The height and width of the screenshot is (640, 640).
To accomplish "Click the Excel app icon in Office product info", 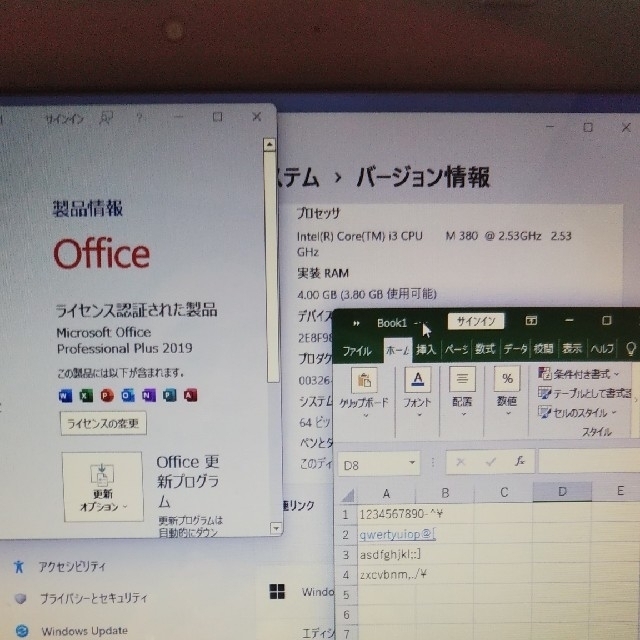I will (86, 395).
